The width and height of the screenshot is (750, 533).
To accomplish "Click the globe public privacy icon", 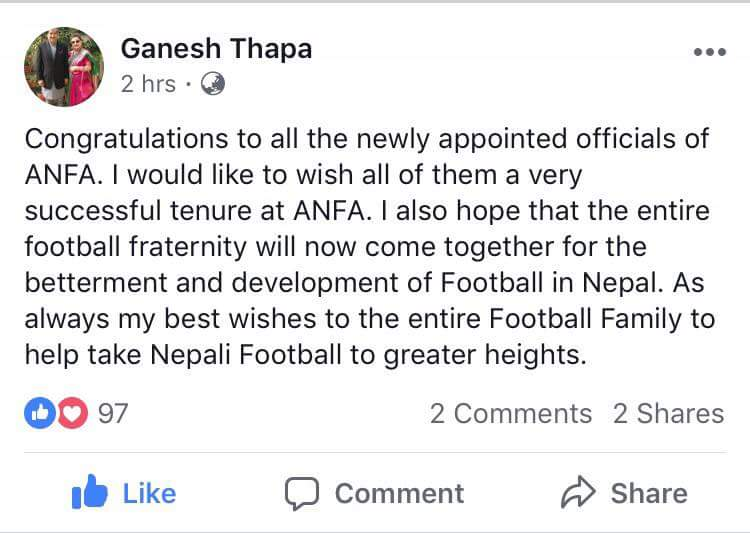I will click(212, 85).
